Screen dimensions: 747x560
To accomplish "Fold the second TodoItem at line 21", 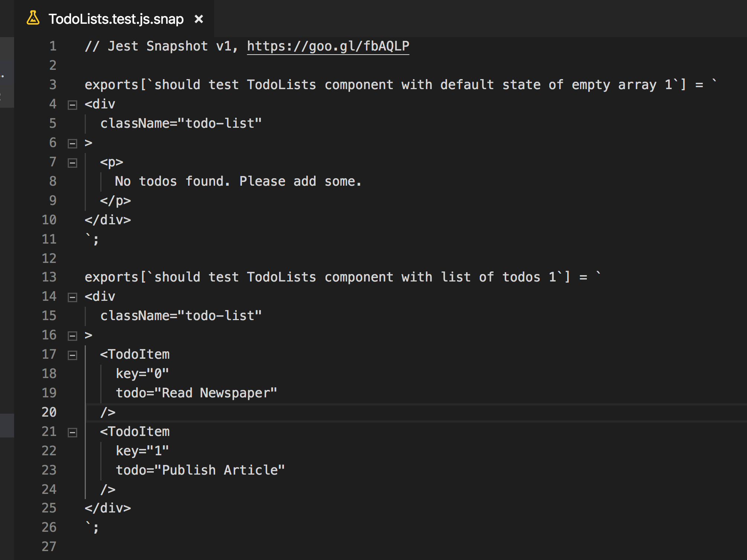I will (72, 433).
